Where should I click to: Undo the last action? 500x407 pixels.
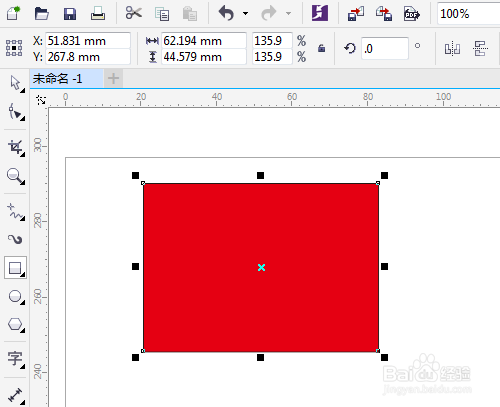pyautogui.click(x=226, y=13)
